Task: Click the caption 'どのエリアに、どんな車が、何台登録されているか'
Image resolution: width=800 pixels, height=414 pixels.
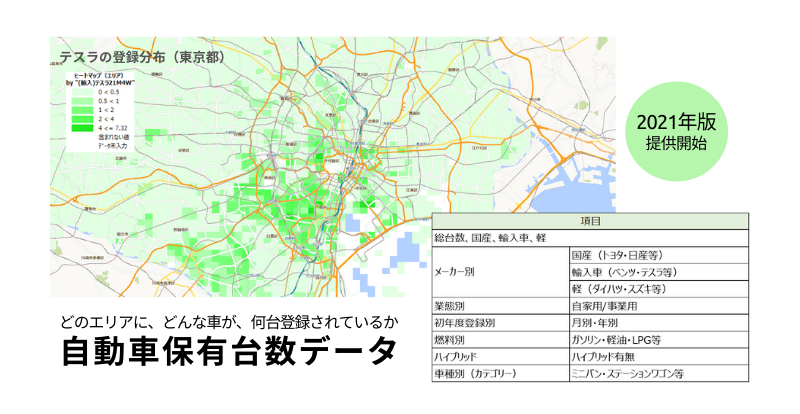Action: pos(230,322)
